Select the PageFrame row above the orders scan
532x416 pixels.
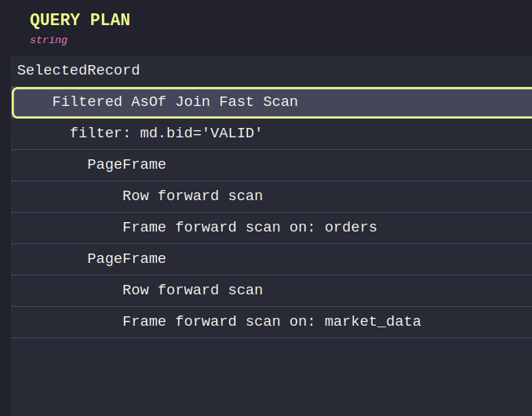[x=126, y=165]
